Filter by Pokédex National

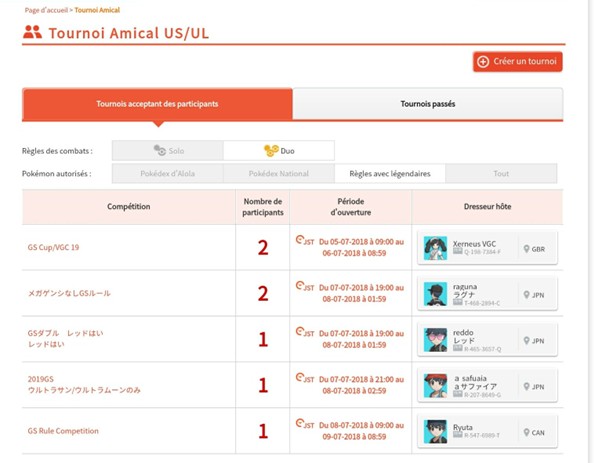point(279,174)
